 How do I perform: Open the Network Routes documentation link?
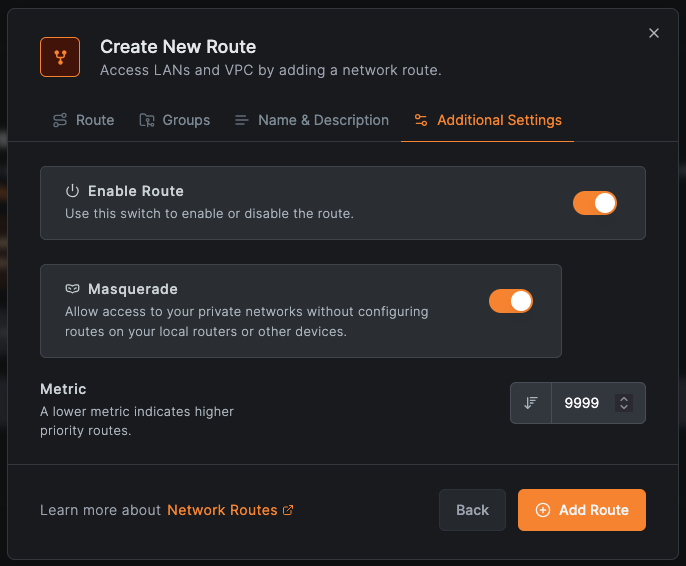tap(222, 510)
